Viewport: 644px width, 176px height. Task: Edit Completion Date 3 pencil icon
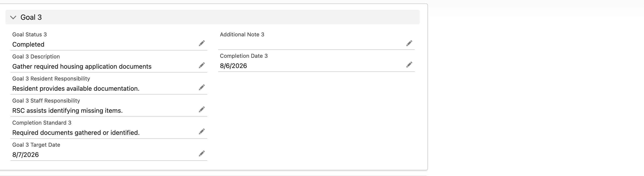[409, 65]
